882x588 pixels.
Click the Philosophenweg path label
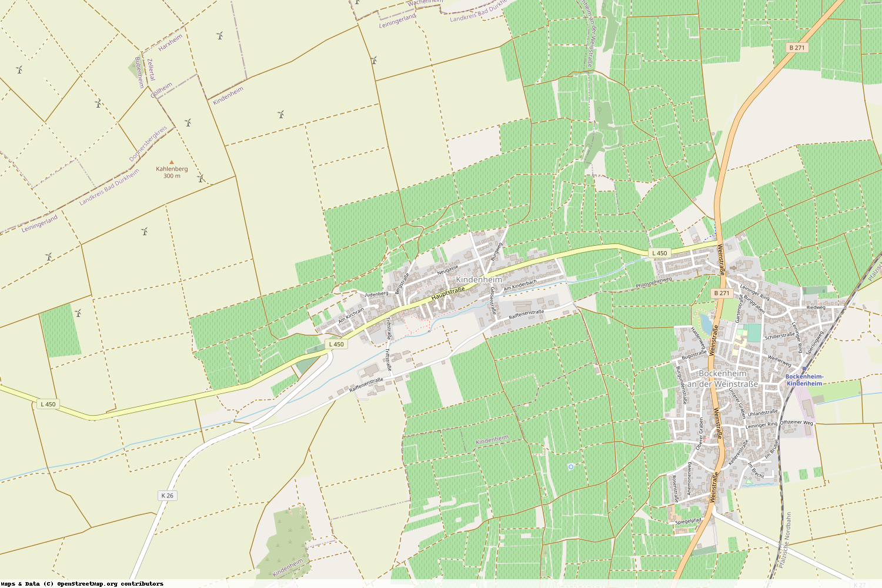tap(654, 283)
